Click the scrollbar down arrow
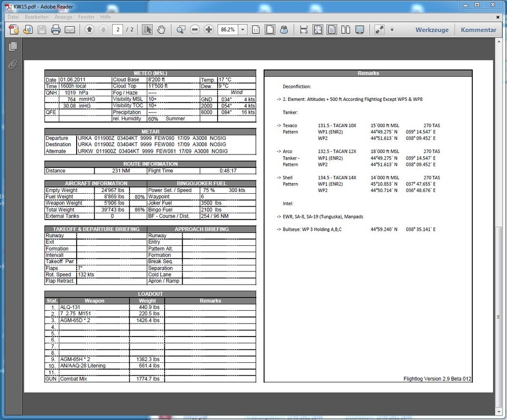 click(x=499, y=412)
